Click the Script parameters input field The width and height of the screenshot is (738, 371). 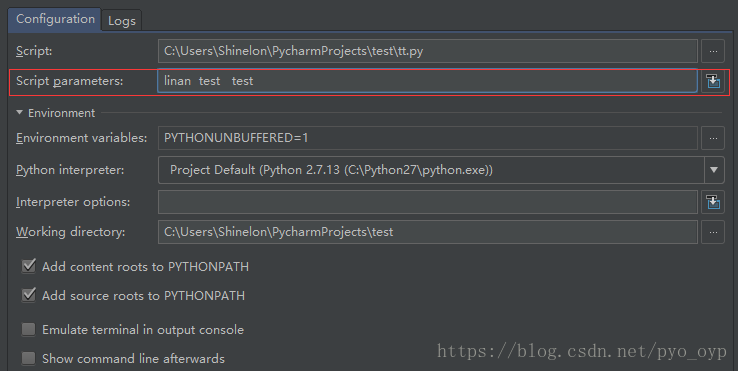pos(427,81)
